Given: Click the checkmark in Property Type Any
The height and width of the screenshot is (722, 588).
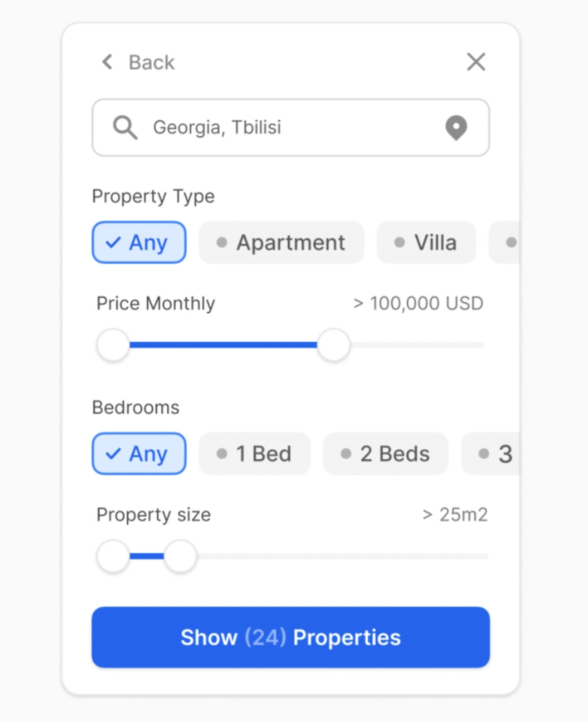Looking at the screenshot, I should [x=113, y=243].
